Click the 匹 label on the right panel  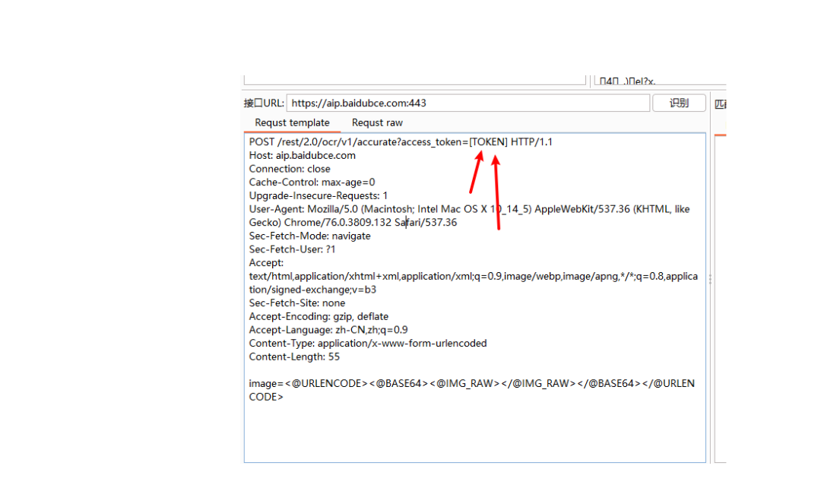pyautogui.click(x=719, y=103)
